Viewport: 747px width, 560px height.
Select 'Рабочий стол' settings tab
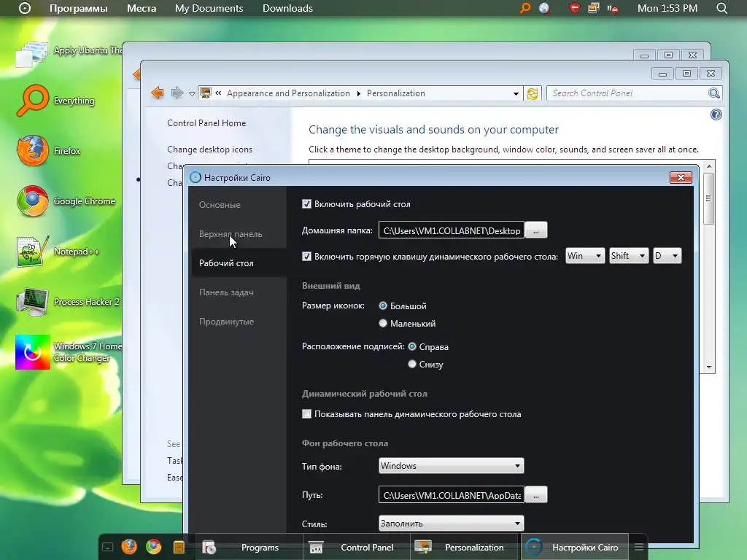(x=226, y=262)
